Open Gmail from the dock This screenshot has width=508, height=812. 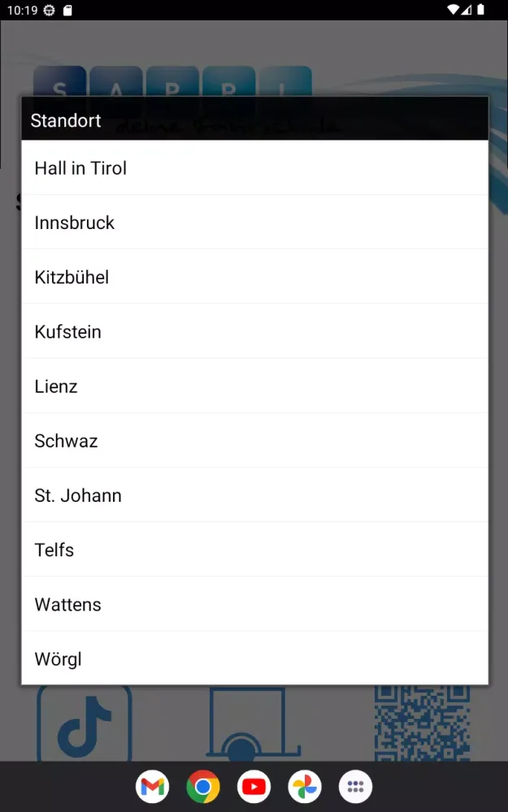[x=152, y=786]
